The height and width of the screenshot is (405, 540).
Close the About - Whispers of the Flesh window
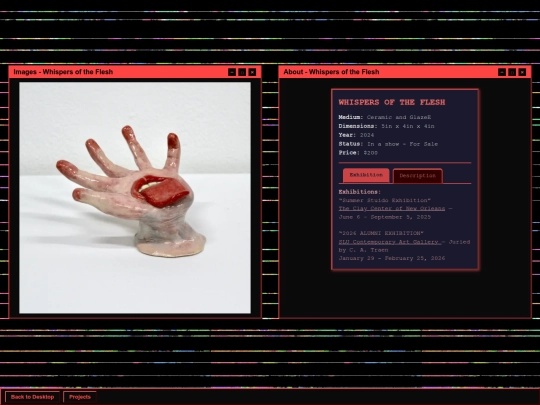pyautogui.click(x=522, y=72)
